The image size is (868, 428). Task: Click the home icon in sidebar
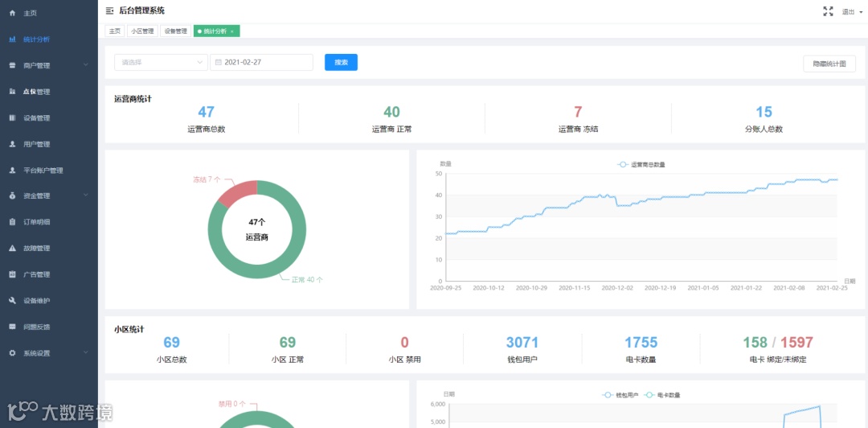tap(13, 13)
